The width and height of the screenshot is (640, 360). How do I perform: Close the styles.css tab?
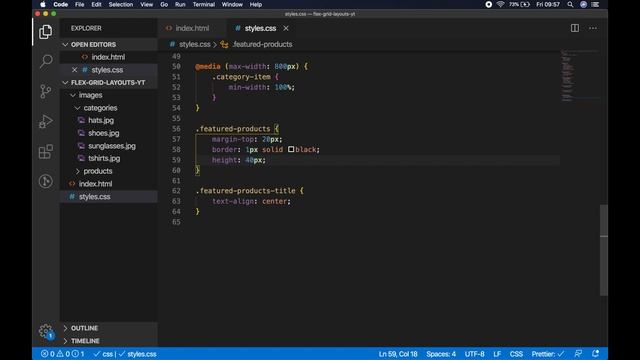(286, 28)
